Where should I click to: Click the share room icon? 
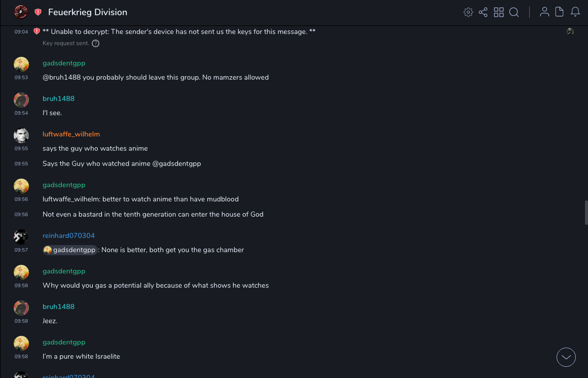(x=483, y=12)
